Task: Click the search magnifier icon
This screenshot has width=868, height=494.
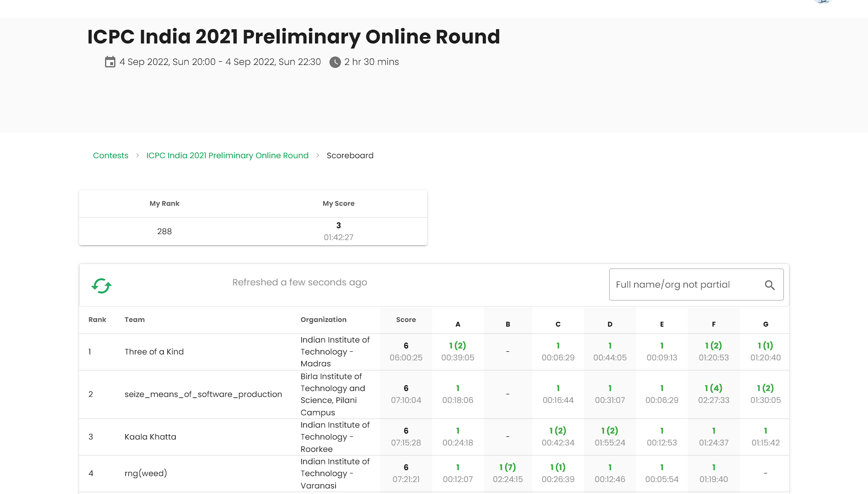Action: click(770, 285)
